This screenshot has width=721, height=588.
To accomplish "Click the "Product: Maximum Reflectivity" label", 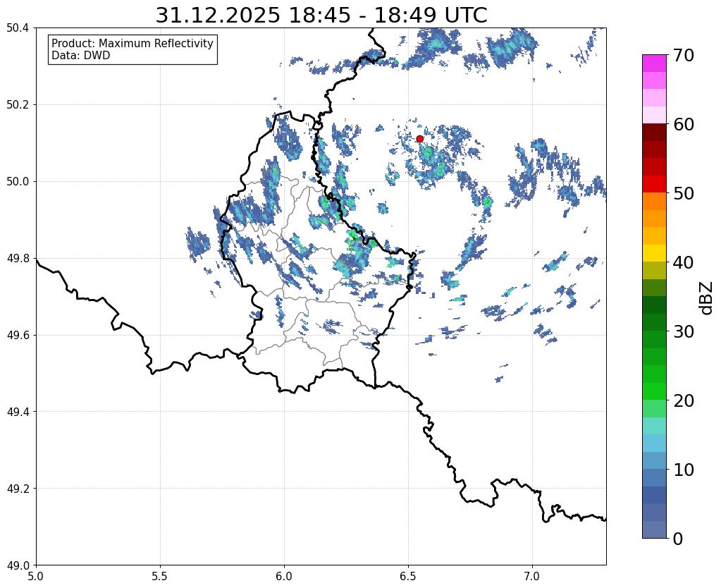I will coord(133,43).
